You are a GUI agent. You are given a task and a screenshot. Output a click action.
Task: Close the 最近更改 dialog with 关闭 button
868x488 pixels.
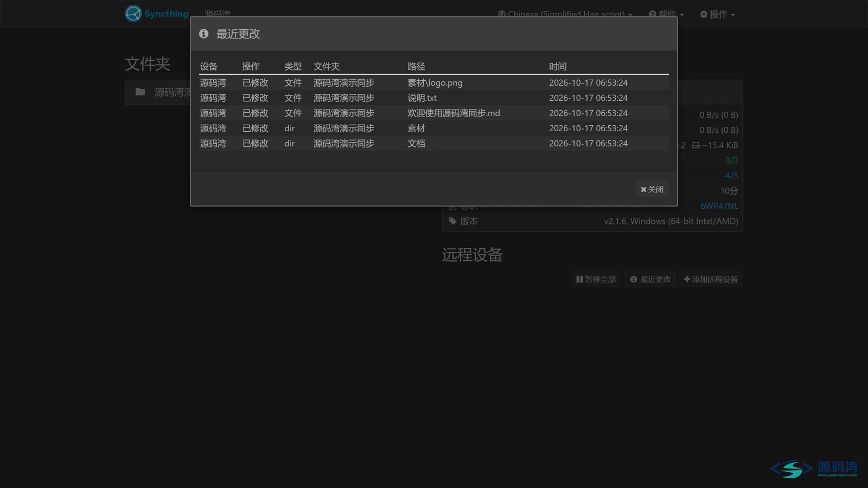[652, 189]
